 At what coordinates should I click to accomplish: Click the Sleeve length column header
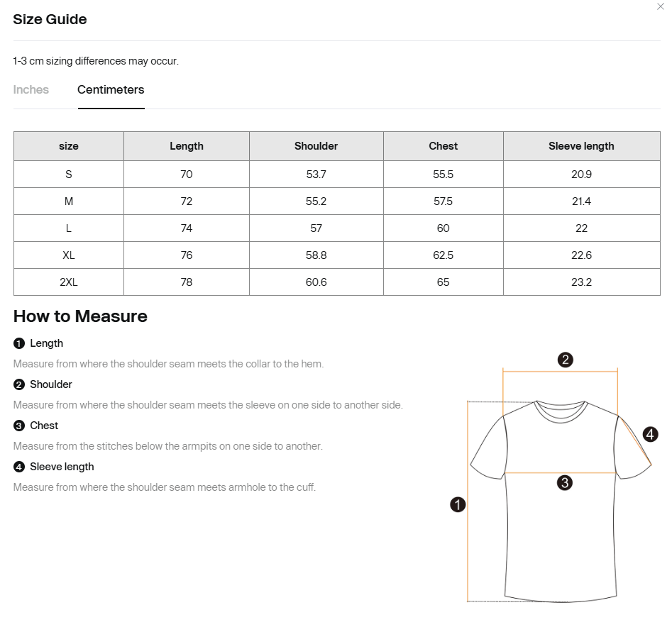click(582, 146)
